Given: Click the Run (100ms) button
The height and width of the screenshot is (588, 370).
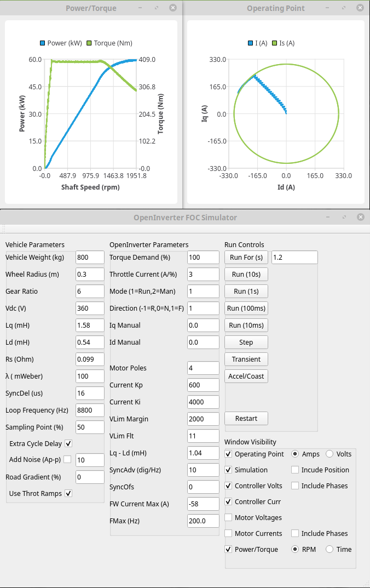Looking at the screenshot, I should pos(246,309).
